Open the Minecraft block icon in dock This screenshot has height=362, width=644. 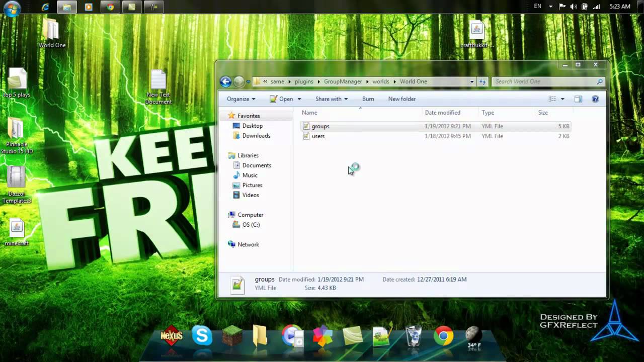click(x=232, y=336)
